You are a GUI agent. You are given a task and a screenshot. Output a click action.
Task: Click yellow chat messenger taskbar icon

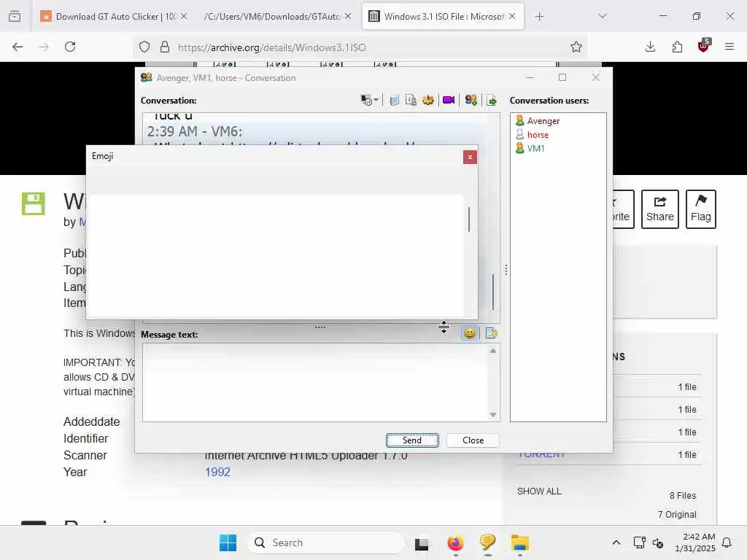pos(487,542)
